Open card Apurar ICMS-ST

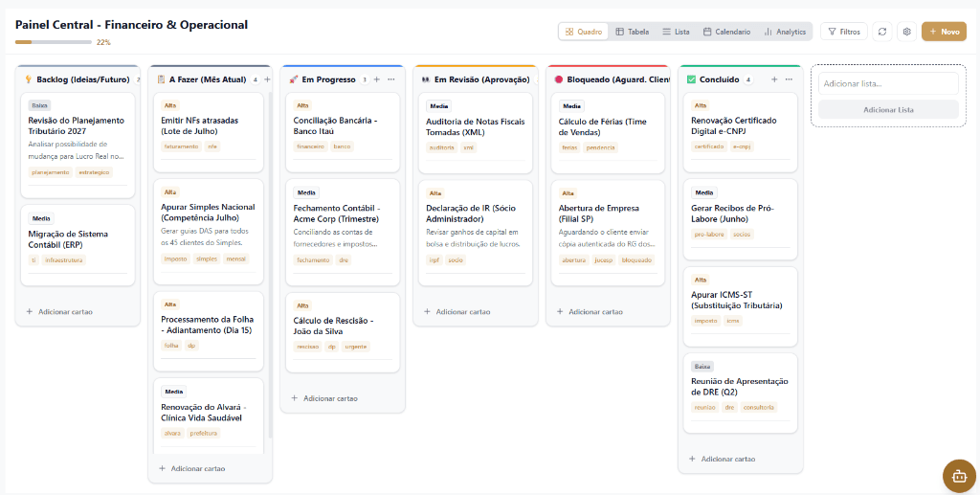(741, 306)
